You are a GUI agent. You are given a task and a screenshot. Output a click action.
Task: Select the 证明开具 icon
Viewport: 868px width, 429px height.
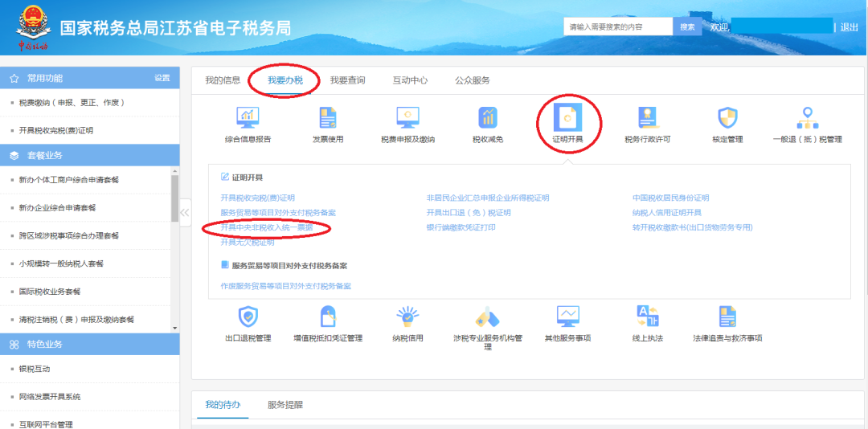(568, 117)
